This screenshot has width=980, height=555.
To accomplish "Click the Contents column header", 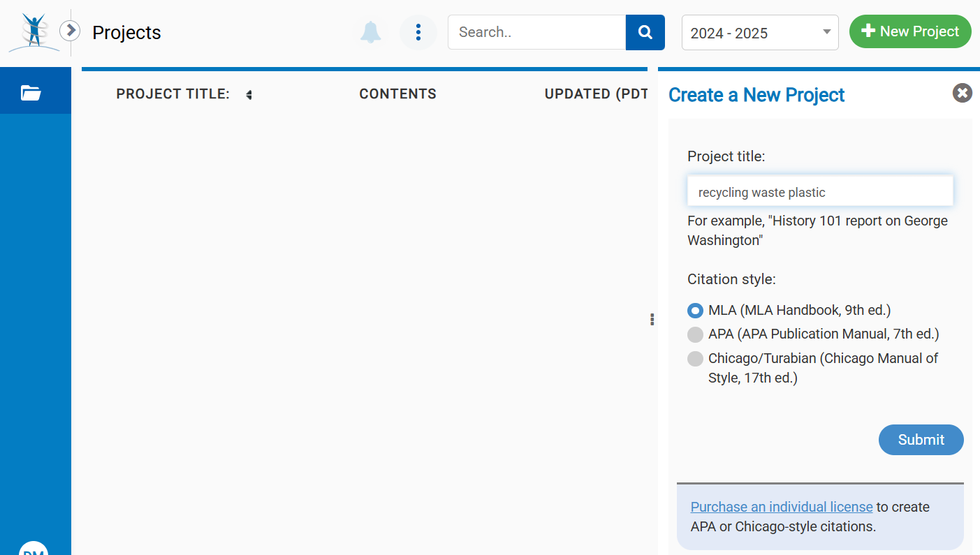I will pyautogui.click(x=397, y=94).
